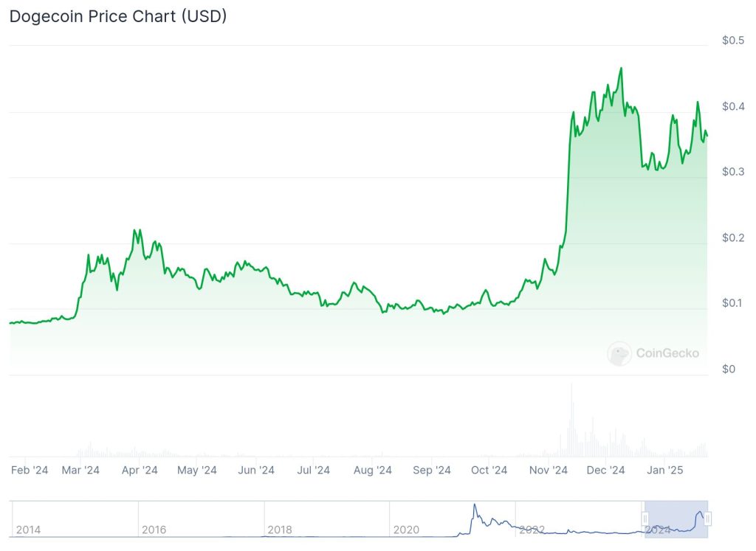Click the Dogecoin Price Chart (USD) title
The height and width of the screenshot is (551, 756).
point(118,16)
